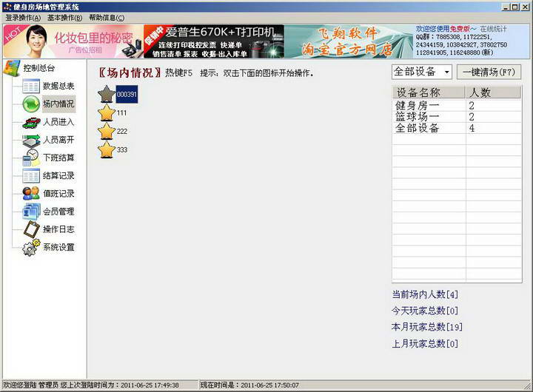Select 操作日志 label in the tree

coord(58,229)
